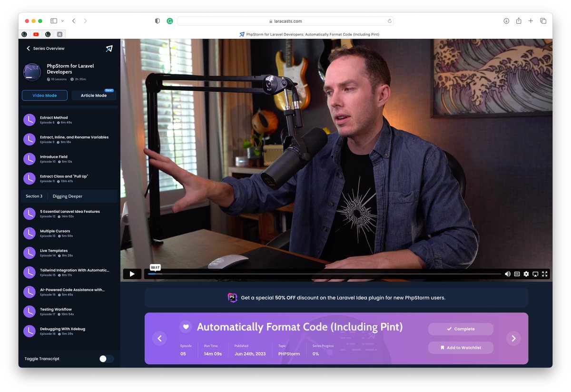Add the lesson to Watchlist
Image resolution: width=571 pixels, height=392 pixels.
(x=461, y=348)
